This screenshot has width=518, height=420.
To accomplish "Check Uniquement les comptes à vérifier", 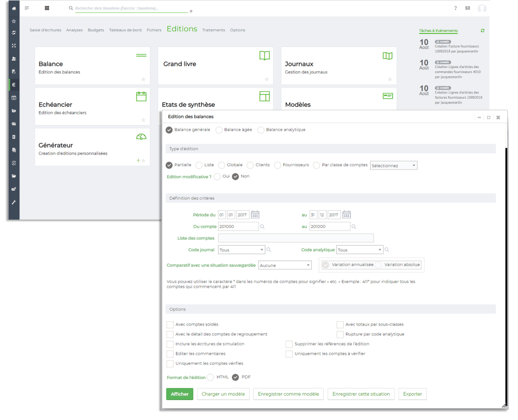I will (x=289, y=354).
